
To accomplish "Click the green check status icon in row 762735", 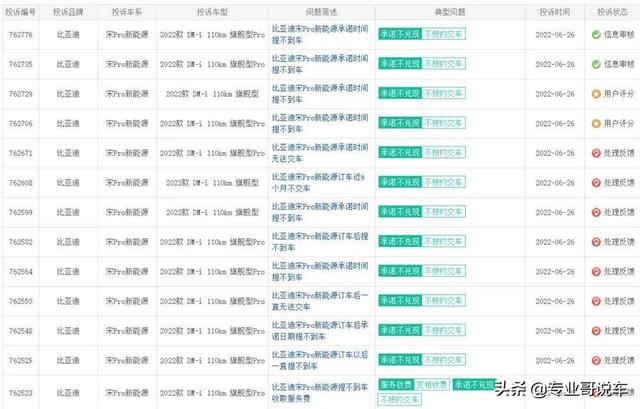I will pos(596,64).
